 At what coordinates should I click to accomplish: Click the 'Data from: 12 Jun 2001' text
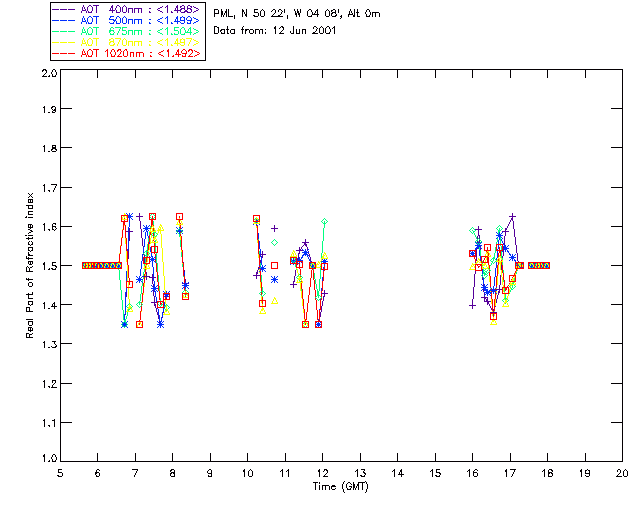275,31
